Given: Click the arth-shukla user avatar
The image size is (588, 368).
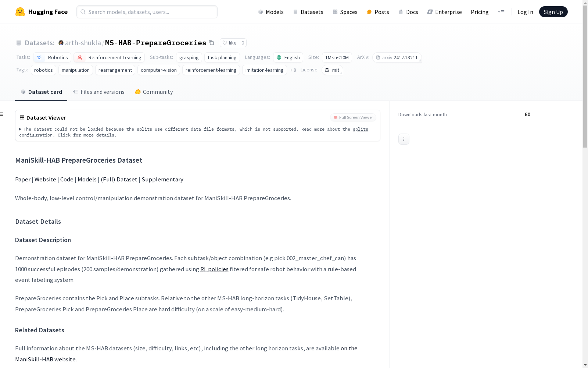Looking at the screenshot, I should [61, 43].
